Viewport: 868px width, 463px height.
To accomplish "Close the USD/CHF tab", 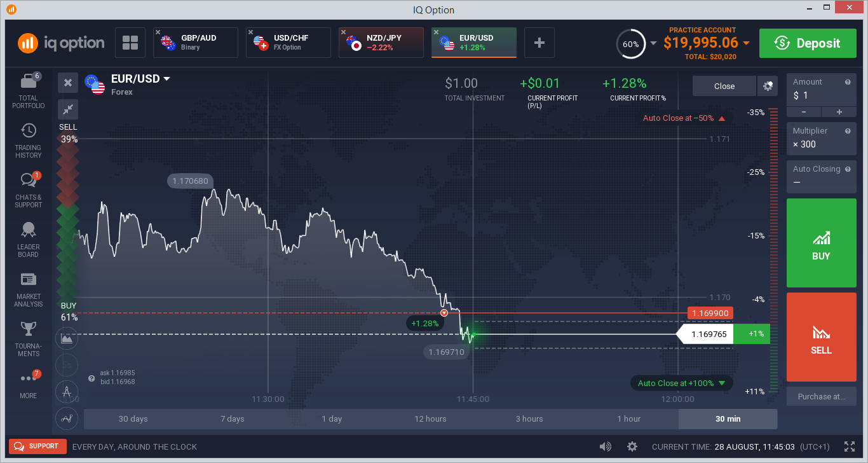I will [250, 32].
